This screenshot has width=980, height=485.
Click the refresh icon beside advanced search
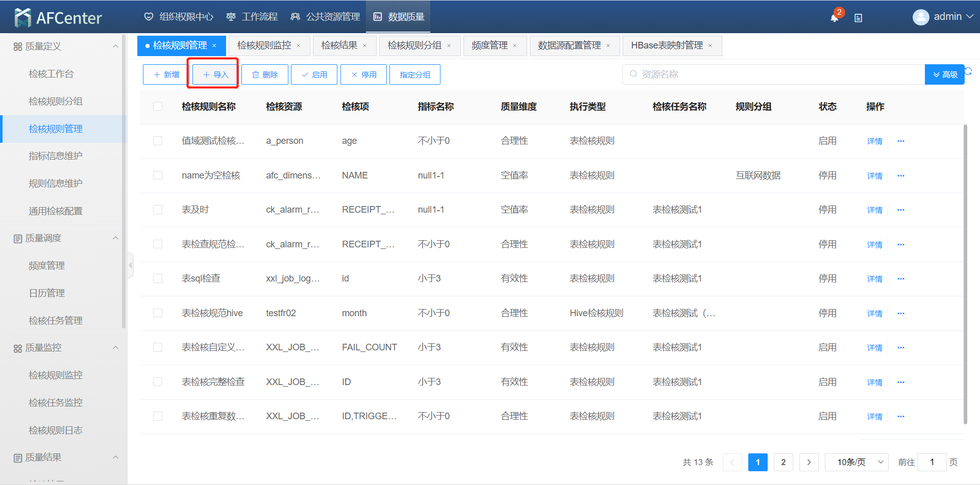968,72
